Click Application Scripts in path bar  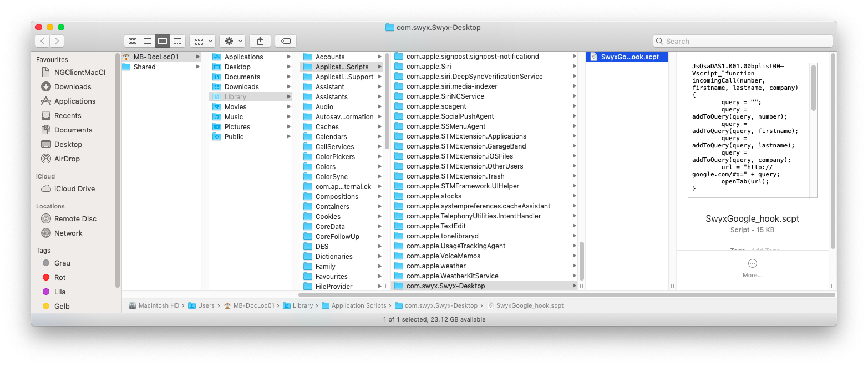(x=358, y=305)
